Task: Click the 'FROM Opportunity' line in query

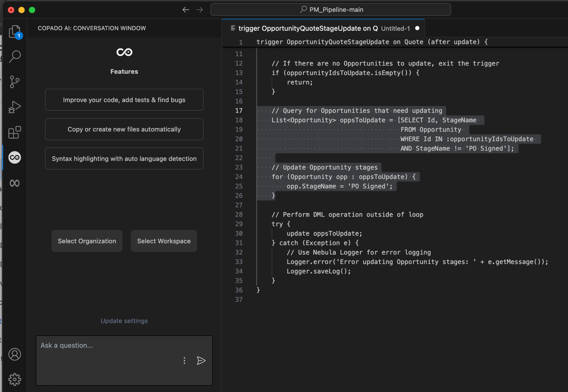Action: click(x=431, y=130)
